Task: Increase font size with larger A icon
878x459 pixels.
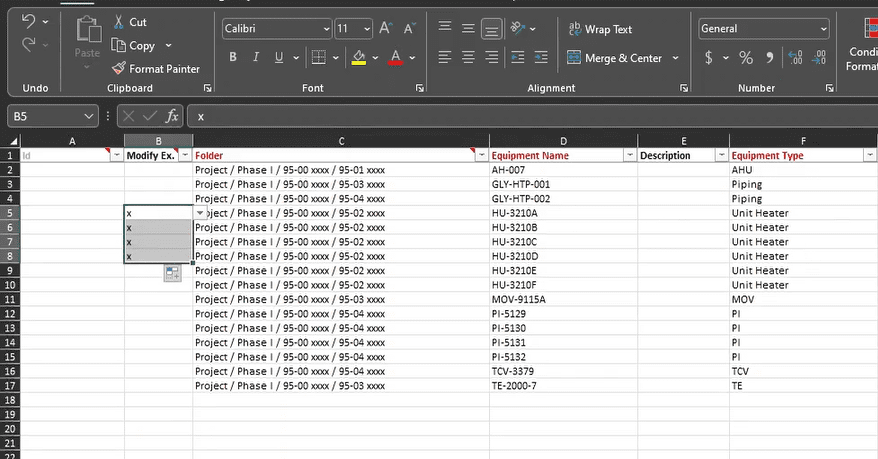Action: pyautogui.click(x=386, y=28)
